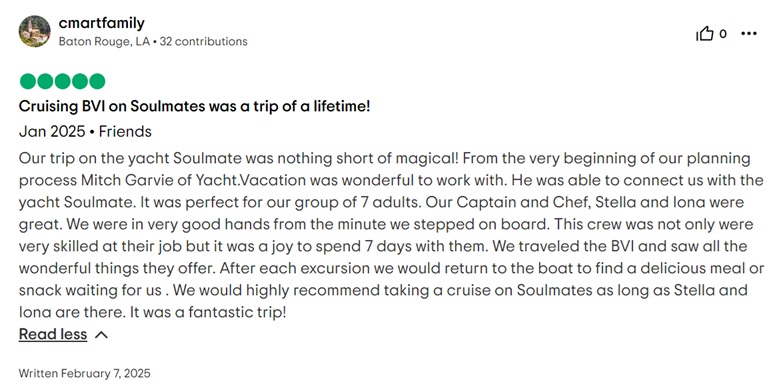769x384 pixels.
Task: Click the 32 contributions text
Action: pyautogui.click(x=204, y=42)
